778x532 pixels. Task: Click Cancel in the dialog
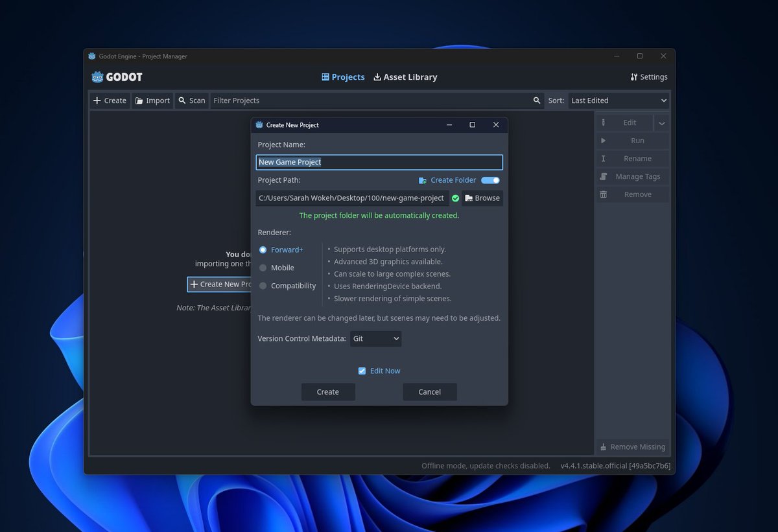[430, 392]
